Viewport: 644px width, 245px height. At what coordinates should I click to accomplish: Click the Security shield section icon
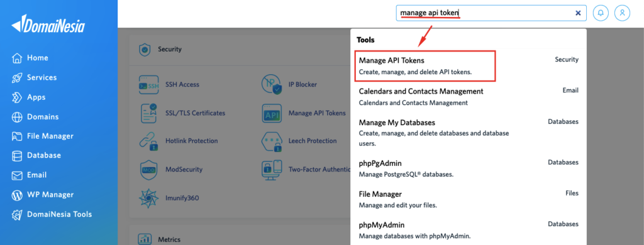click(x=145, y=50)
